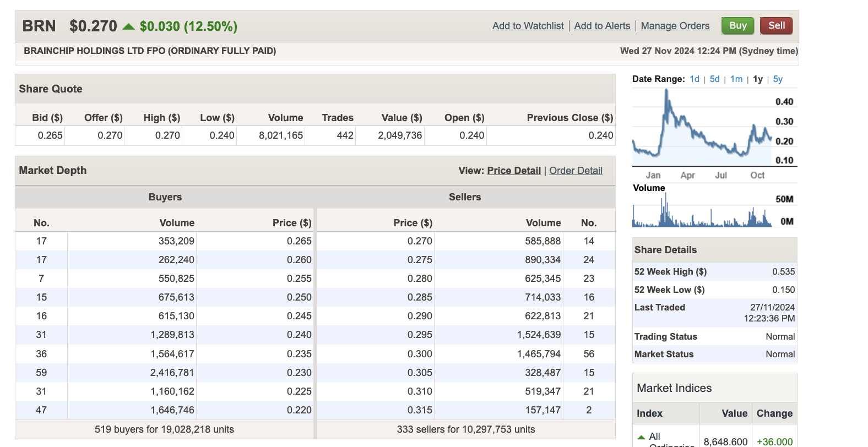This screenshot has height=447, width=868.
Task: Click the Brainchip Holdings company name
Action: click(150, 51)
